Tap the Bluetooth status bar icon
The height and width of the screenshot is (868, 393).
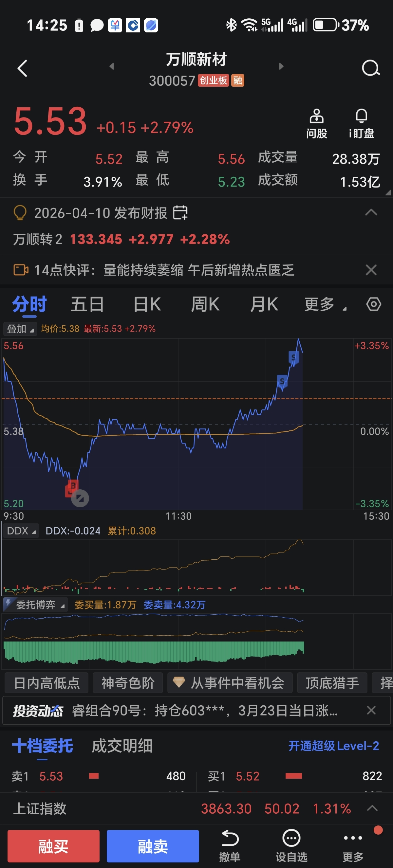pyautogui.click(x=231, y=25)
